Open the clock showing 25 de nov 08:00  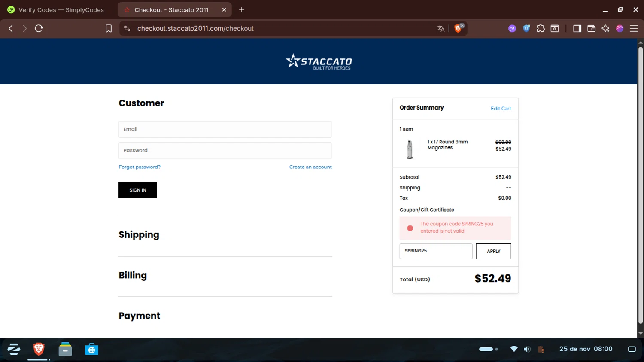tap(586, 349)
